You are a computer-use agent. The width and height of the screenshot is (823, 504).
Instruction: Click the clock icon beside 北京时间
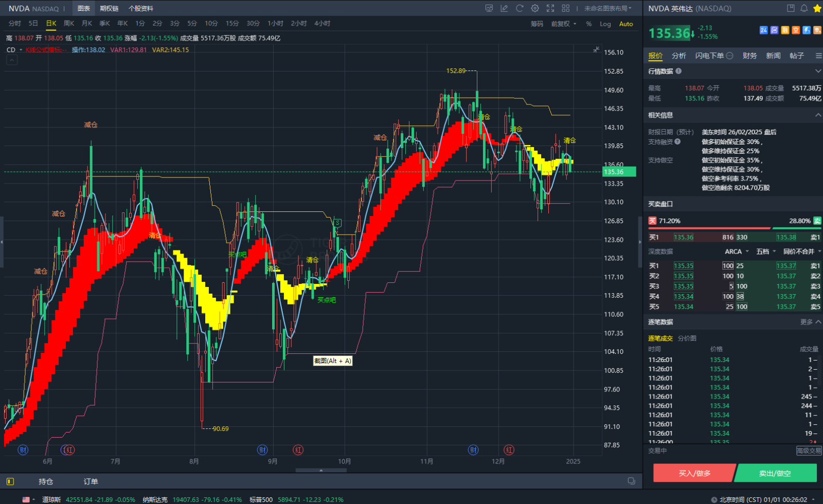pyautogui.click(x=714, y=499)
